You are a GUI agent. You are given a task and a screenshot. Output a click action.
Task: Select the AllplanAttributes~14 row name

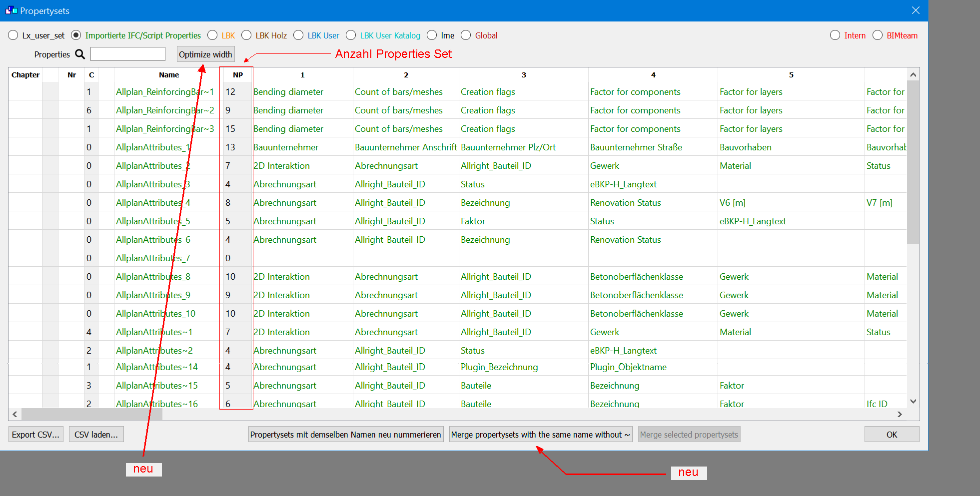[x=157, y=367]
